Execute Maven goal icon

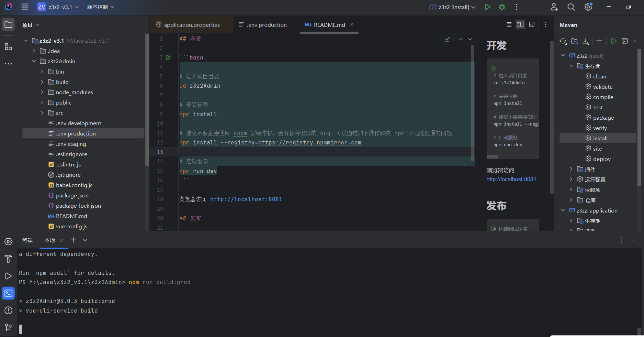[x=625, y=41]
